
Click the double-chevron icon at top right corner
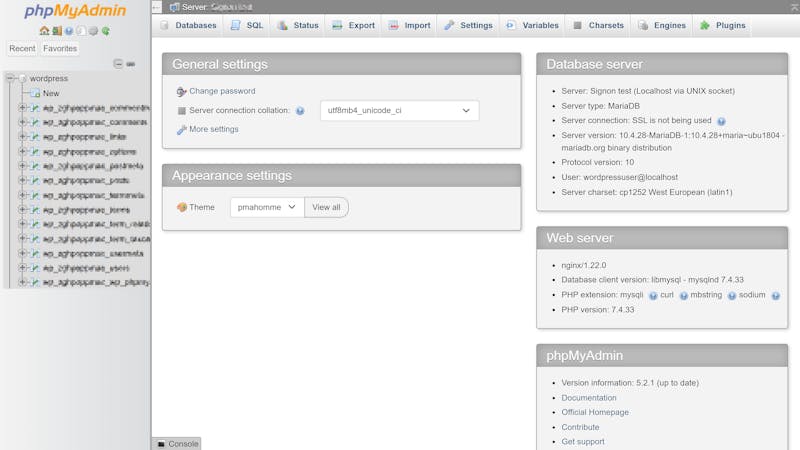[x=794, y=7]
